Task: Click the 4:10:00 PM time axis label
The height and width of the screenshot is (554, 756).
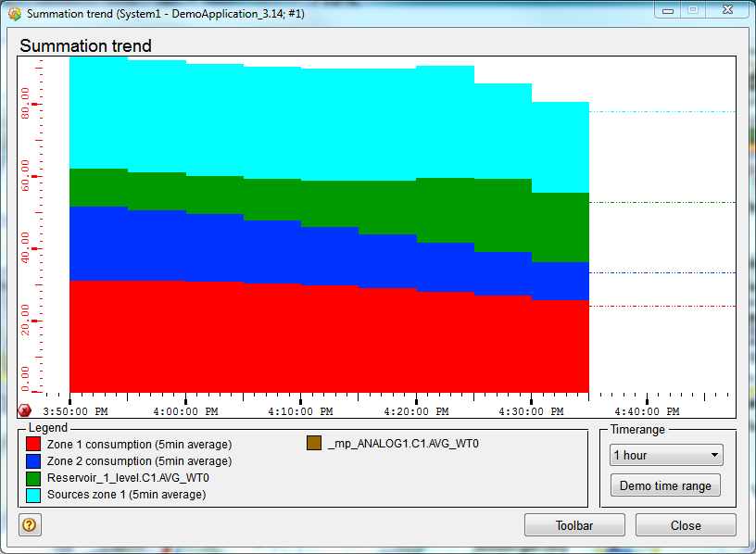Action: (301, 411)
